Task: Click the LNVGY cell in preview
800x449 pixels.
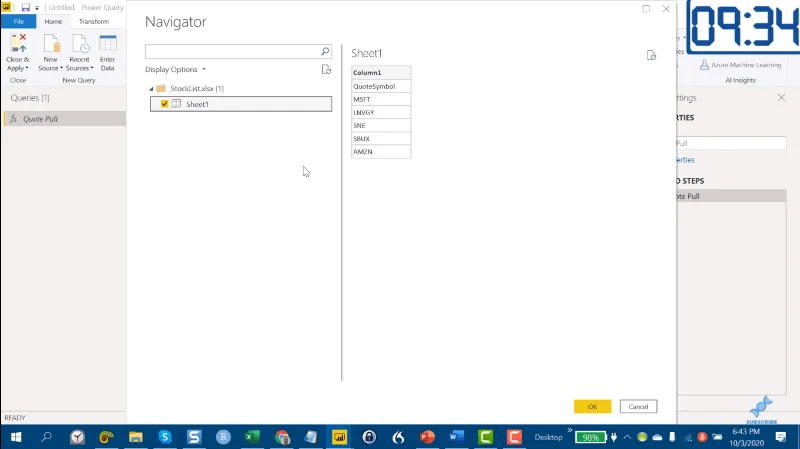Action: (x=381, y=112)
